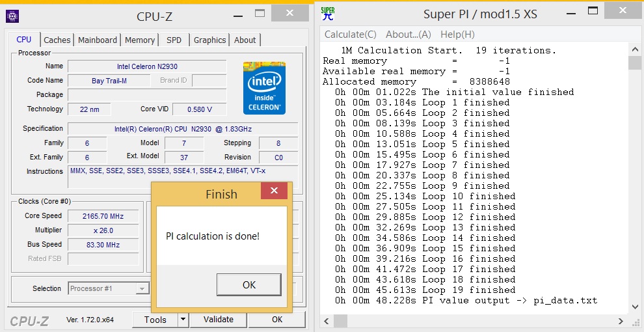The image size is (644, 332).
Task: Click the Specification field with N2930 @ 1.83GHz
Action: tap(183, 129)
